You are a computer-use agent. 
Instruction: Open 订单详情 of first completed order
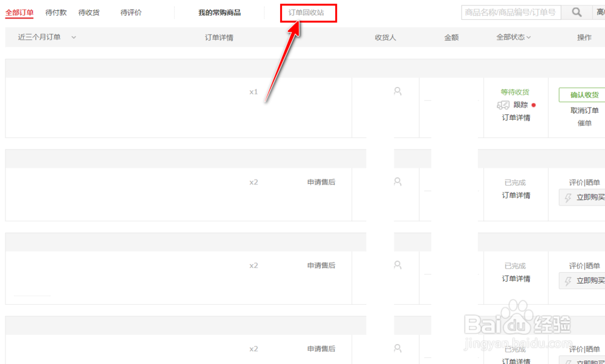516,195
